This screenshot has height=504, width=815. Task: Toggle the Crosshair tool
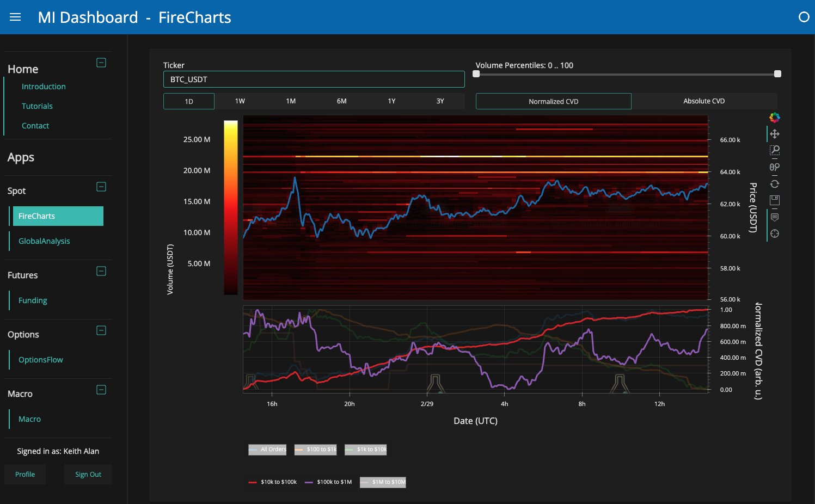pos(774,233)
